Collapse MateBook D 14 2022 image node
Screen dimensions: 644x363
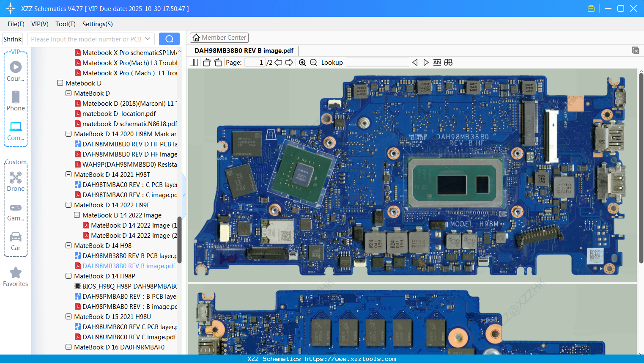[x=77, y=215]
